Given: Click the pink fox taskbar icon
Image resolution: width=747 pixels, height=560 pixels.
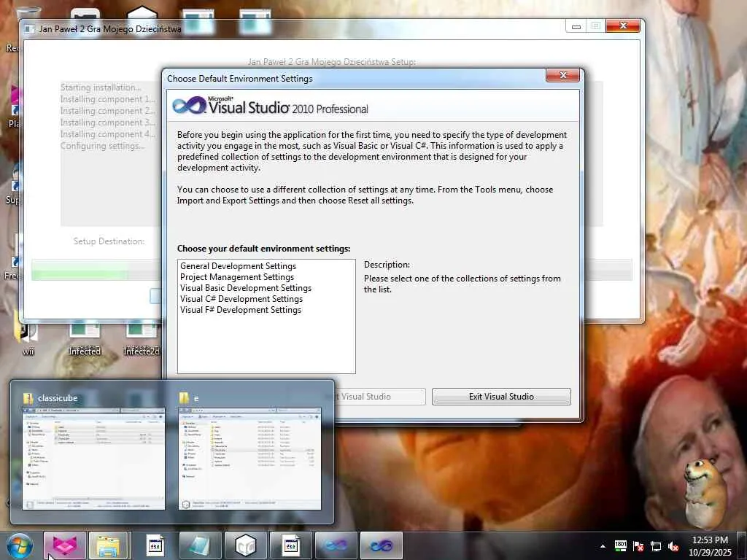Looking at the screenshot, I should click(x=65, y=545).
